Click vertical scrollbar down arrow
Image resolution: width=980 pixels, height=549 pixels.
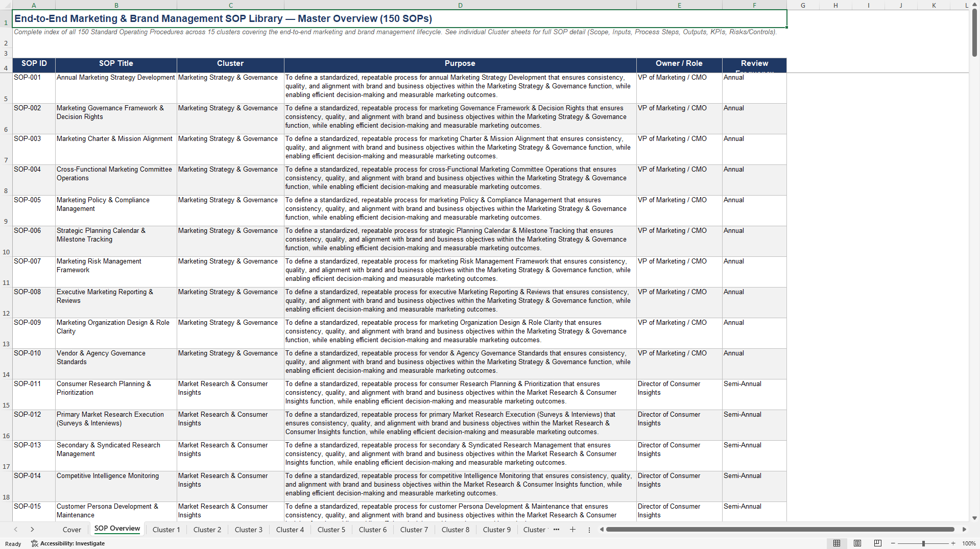[x=974, y=518]
